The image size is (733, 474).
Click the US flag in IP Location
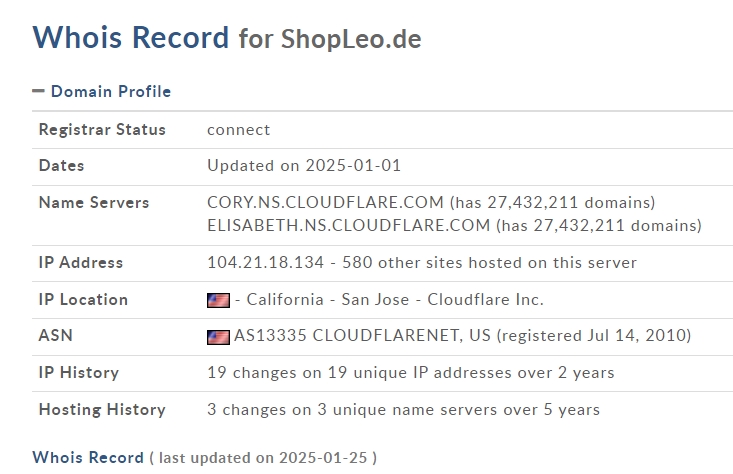click(218, 300)
